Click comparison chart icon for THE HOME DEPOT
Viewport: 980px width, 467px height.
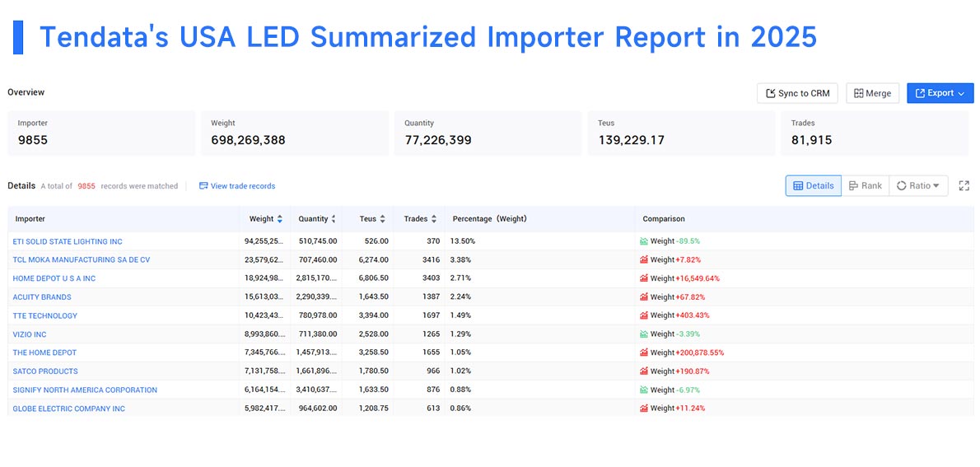pyautogui.click(x=644, y=353)
